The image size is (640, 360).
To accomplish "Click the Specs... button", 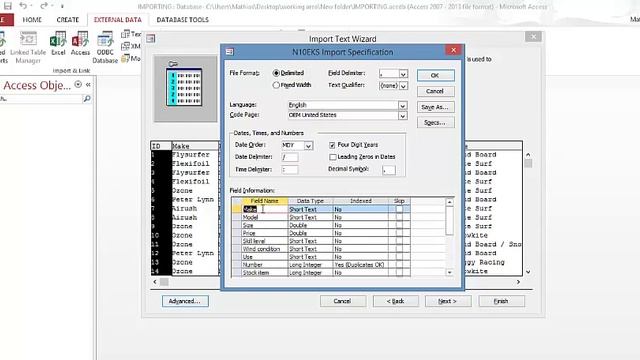I will [x=435, y=122].
